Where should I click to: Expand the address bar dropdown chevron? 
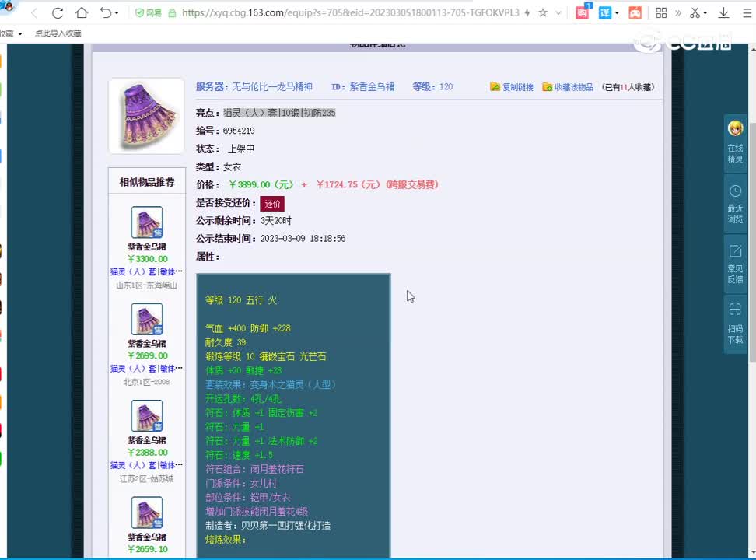coord(558,13)
